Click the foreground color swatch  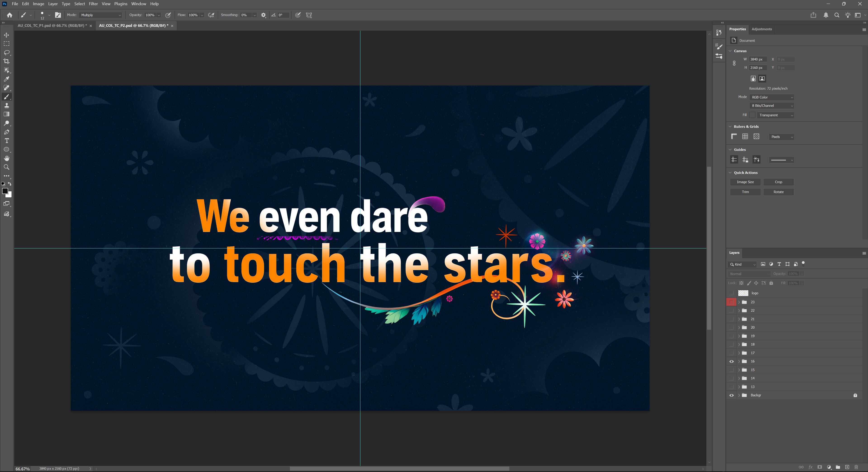click(5, 191)
